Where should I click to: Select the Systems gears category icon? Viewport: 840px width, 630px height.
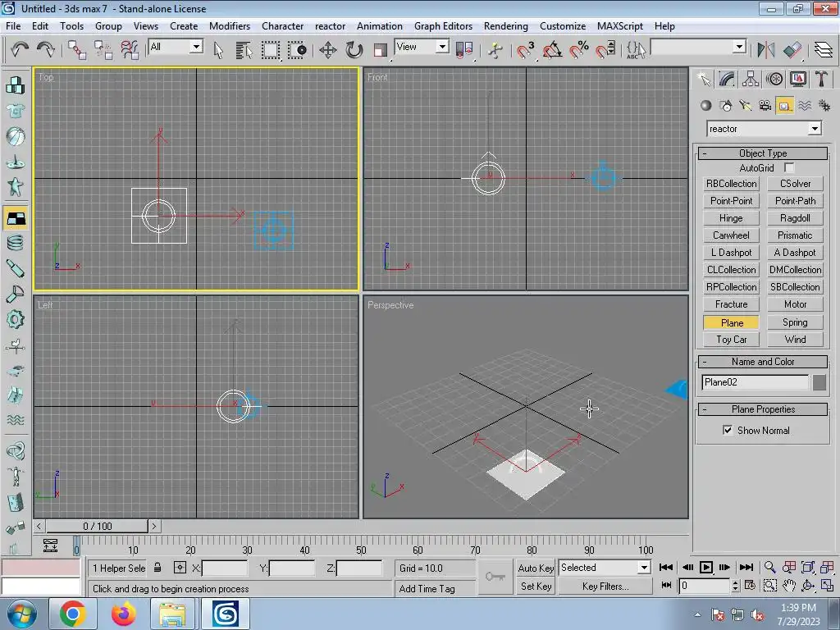pyautogui.click(x=824, y=106)
